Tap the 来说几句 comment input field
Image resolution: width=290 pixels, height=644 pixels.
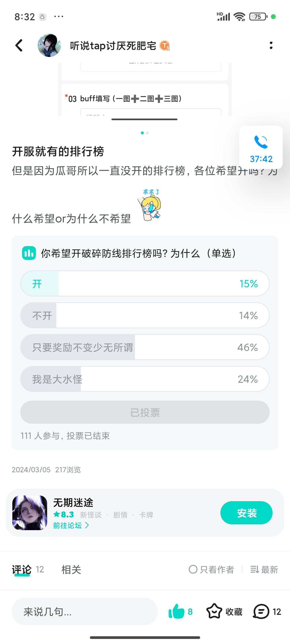(85, 611)
